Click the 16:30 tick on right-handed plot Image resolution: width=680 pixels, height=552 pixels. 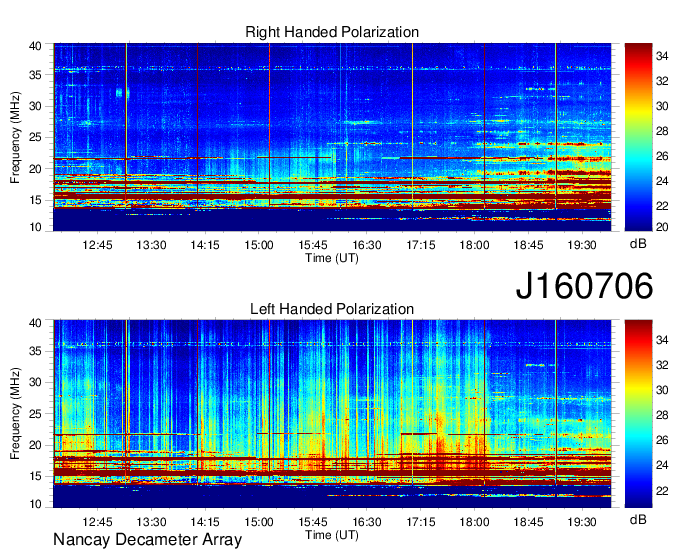[x=367, y=245]
